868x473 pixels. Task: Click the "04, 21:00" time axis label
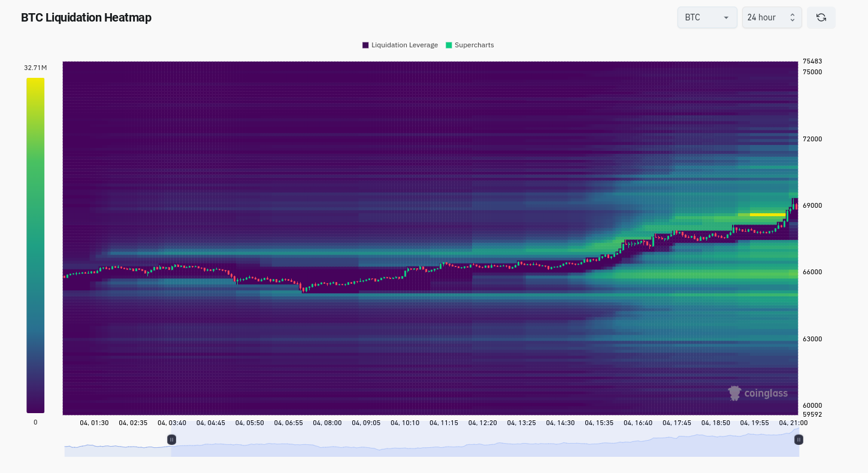click(793, 423)
